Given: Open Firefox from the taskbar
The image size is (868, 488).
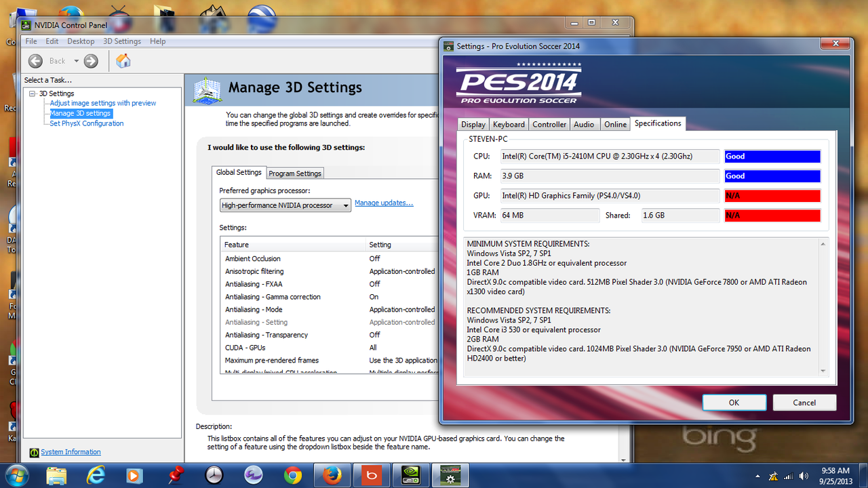Looking at the screenshot, I should [x=332, y=475].
